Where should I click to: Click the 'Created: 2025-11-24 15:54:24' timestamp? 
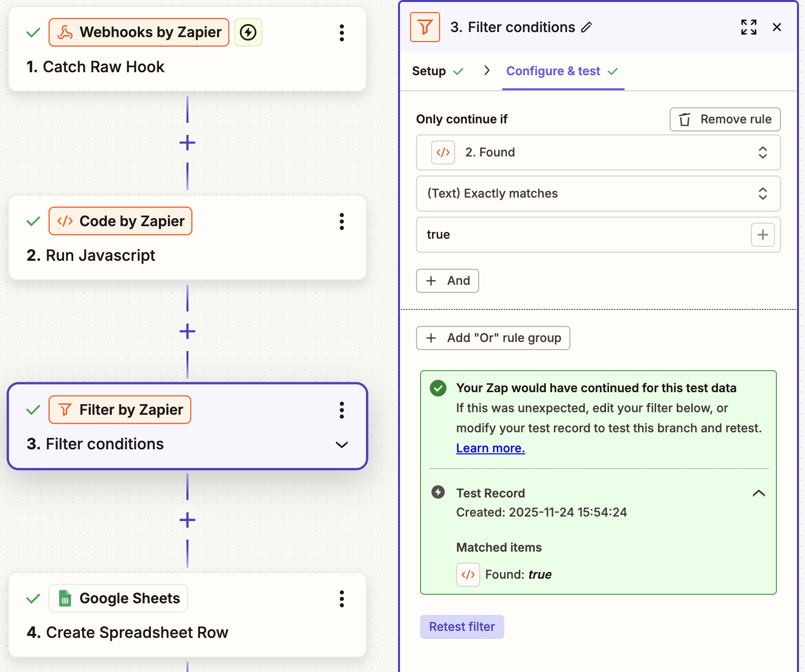[x=541, y=513]
